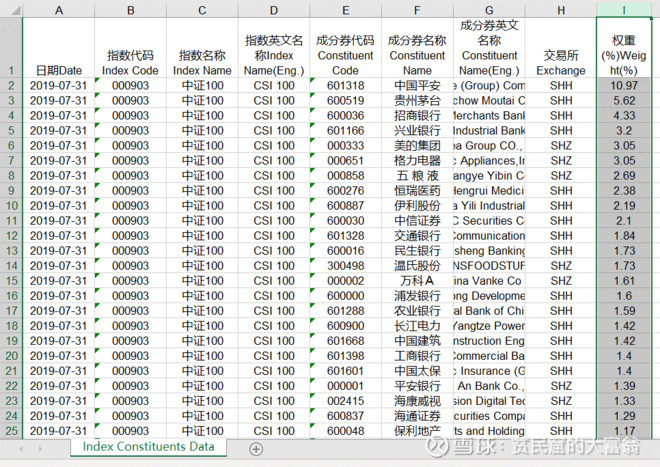Screen dimensions: 660x467
Task: Select weight cell 4.33
Action: coord(624,115)
